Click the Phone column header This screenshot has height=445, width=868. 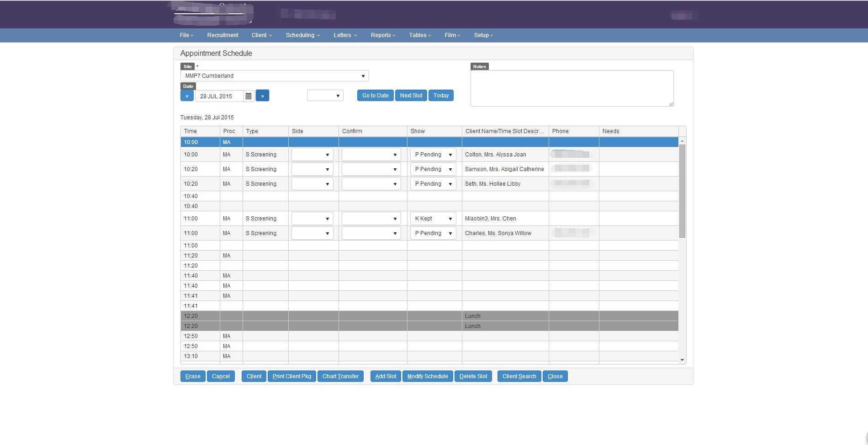pos(574,131)
